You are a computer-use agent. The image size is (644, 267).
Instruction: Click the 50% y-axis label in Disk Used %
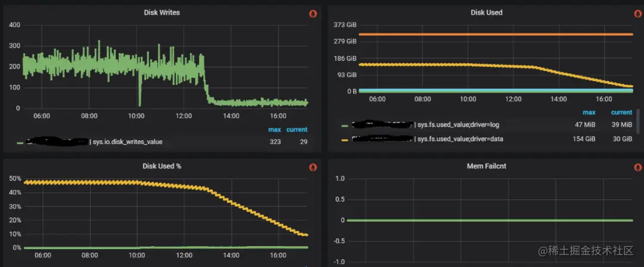(15, 178)
